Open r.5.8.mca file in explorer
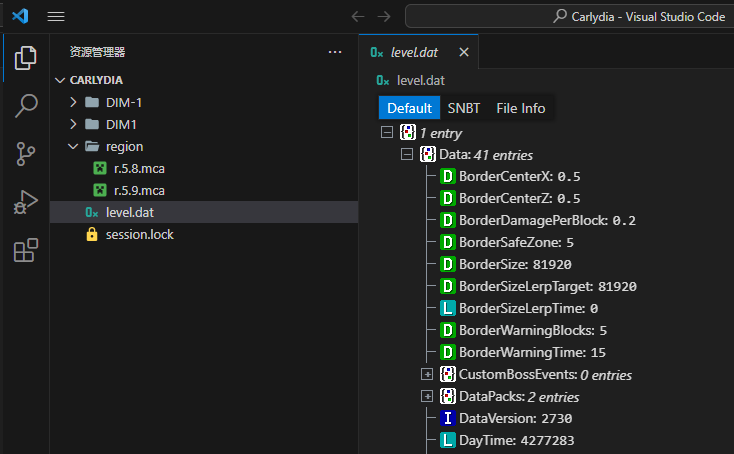Viewport: 734px width, 454px height. [x=138, y=168]
